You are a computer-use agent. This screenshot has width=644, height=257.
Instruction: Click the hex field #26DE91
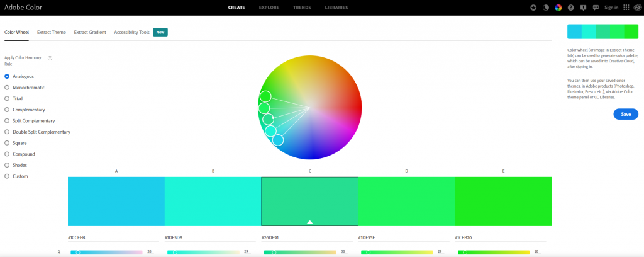(307, 237)
